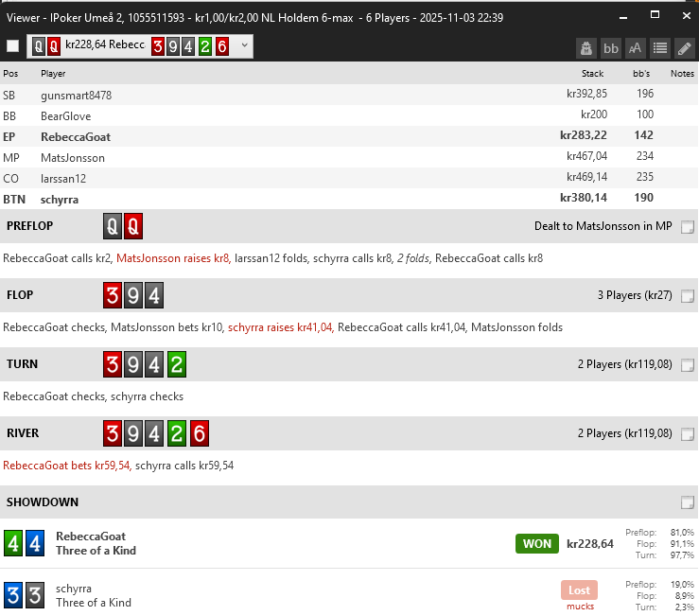This screenshot has width=699, height=616.
Task: Click the note icon in TURN header
Action: coord(688,364)
